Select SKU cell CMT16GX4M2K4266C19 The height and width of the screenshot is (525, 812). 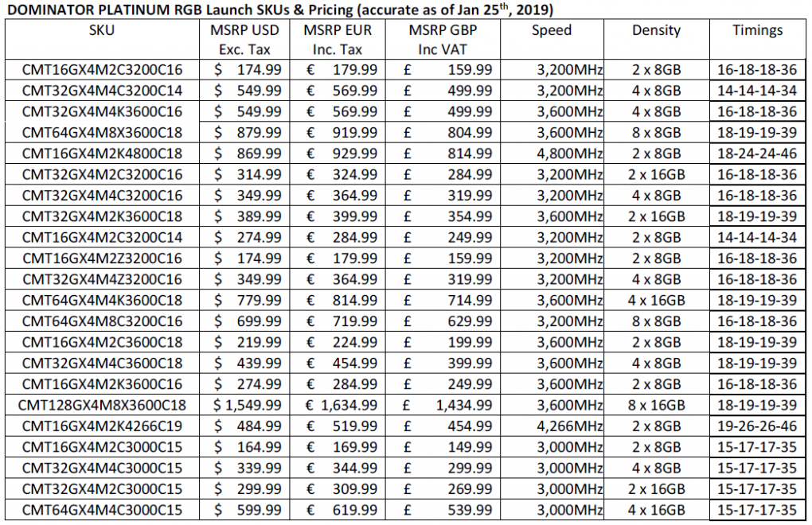102,426
